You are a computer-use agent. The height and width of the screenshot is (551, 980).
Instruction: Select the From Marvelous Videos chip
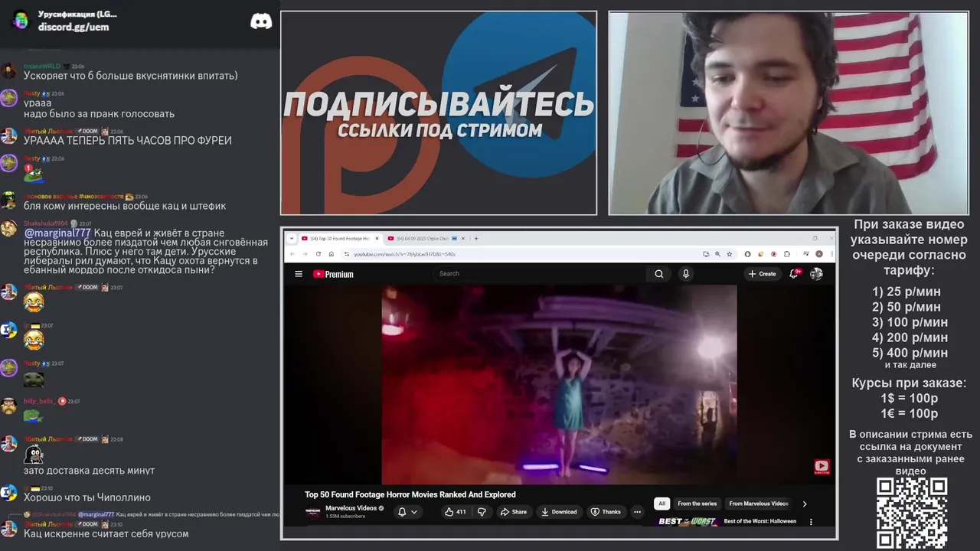pyautogui.click(x=758, y=504)
